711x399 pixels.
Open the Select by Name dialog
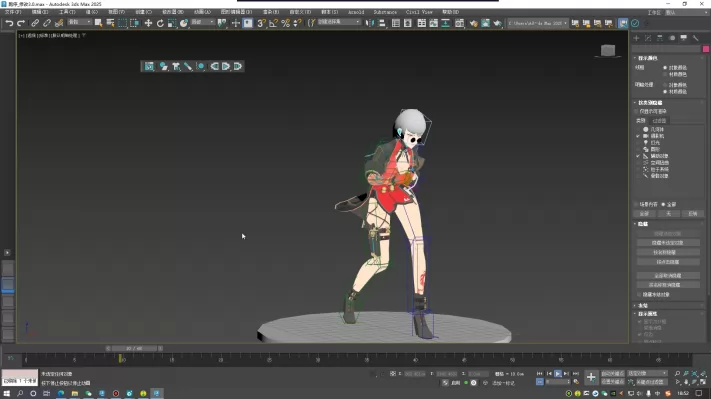click(x=110, y=23)
